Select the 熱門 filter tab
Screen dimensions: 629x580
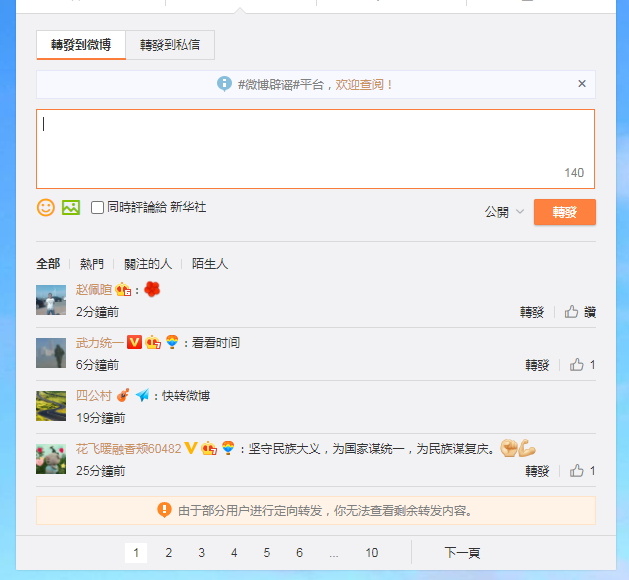91,264
